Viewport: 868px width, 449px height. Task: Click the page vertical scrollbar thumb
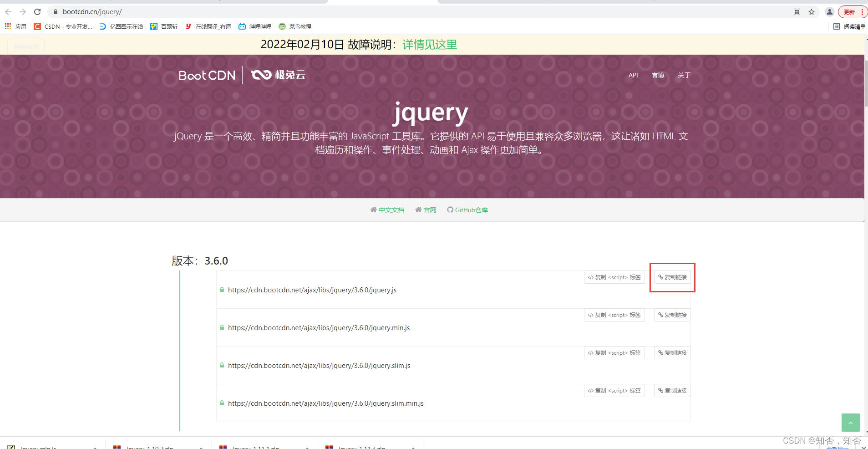point(866,83)
